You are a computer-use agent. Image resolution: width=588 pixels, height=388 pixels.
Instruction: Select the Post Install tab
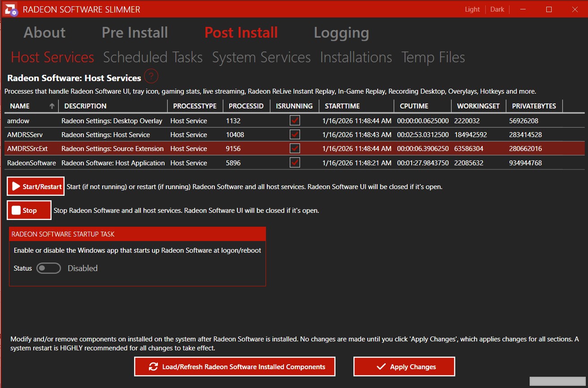pyautogui.click(x=241, y=33)
